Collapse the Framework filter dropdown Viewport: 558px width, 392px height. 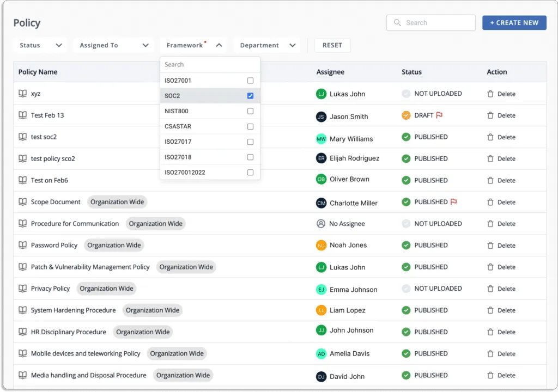click(x=193, y=45)
